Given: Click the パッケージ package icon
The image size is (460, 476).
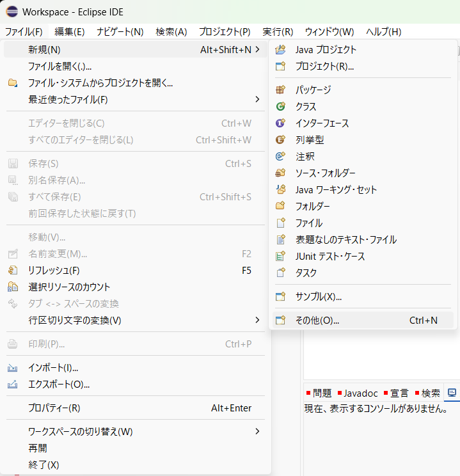Looking at the screenshot, I should point(280,90).
